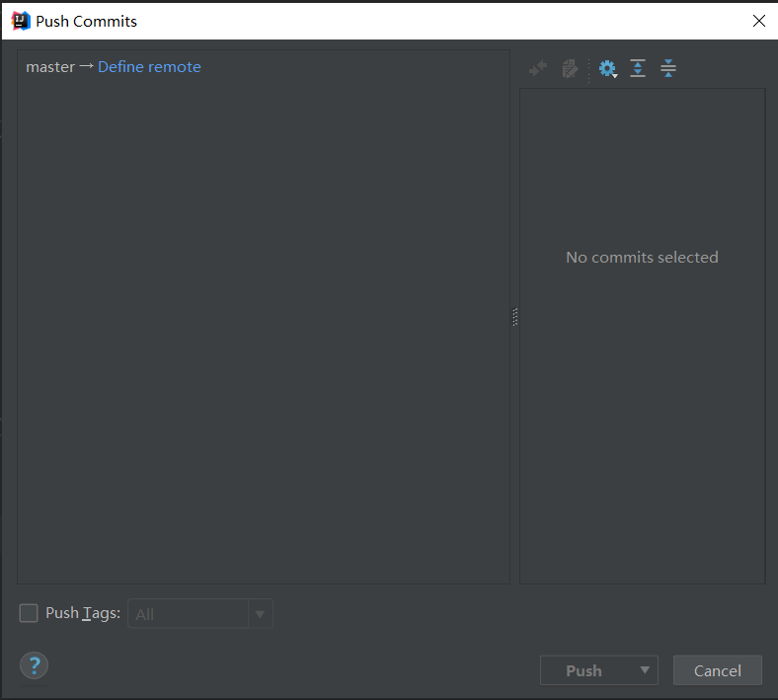778x700 pixels.
Task: Click the Define remote link
Action: click(x=149, y=67)
